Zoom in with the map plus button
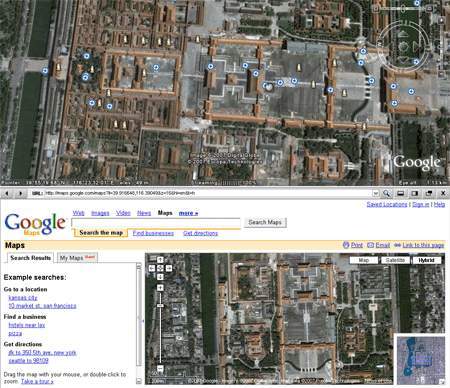 (x=160, y=288)
